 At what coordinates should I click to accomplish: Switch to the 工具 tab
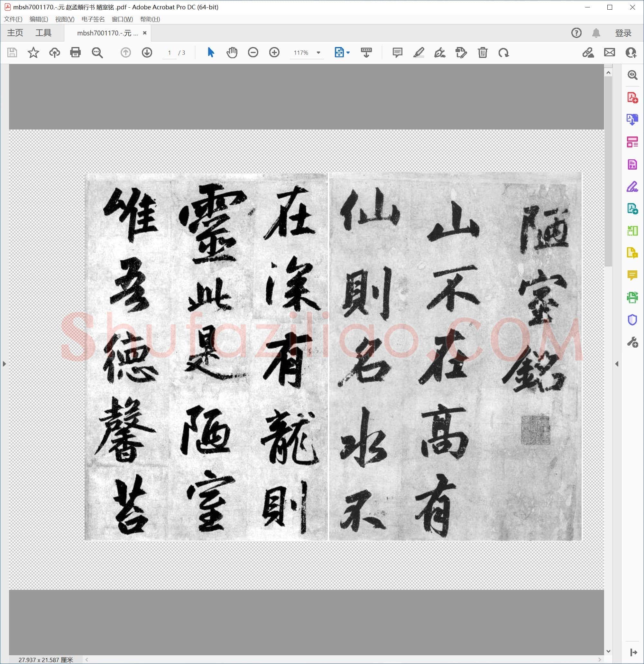(43, 33)
